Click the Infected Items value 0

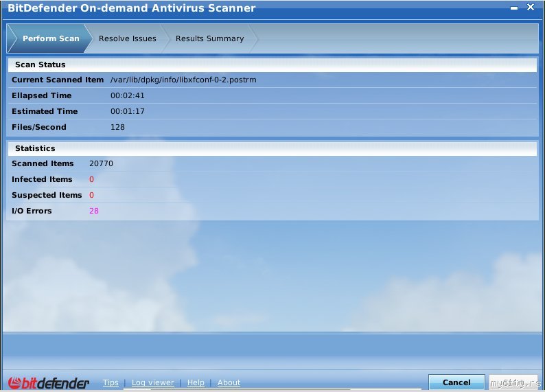pos(91,179)
